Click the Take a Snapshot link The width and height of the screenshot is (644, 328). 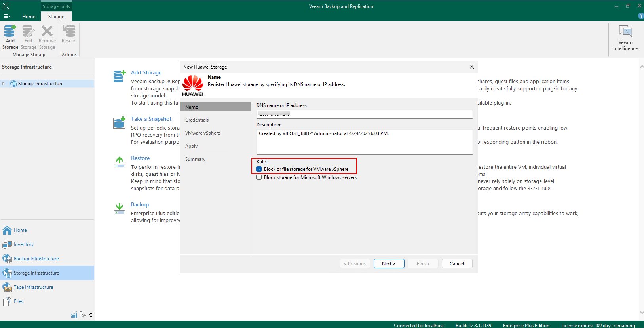pyautogui.click(x=151, y=119)
